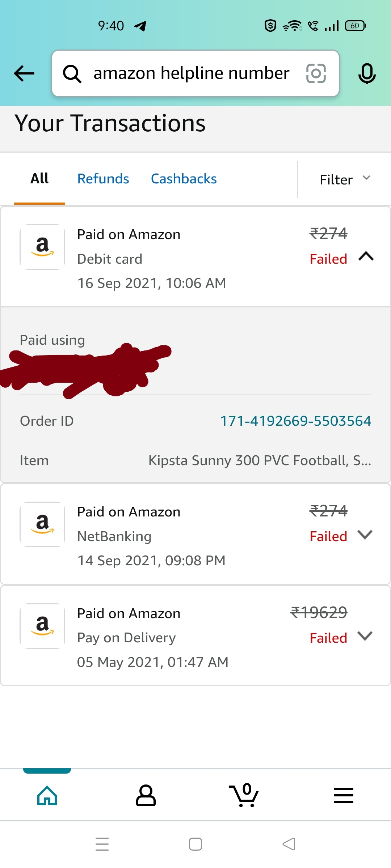Open the Filter dropdown
The height and width of the screenshot is (868, 391).
click(x=345, y=179)
